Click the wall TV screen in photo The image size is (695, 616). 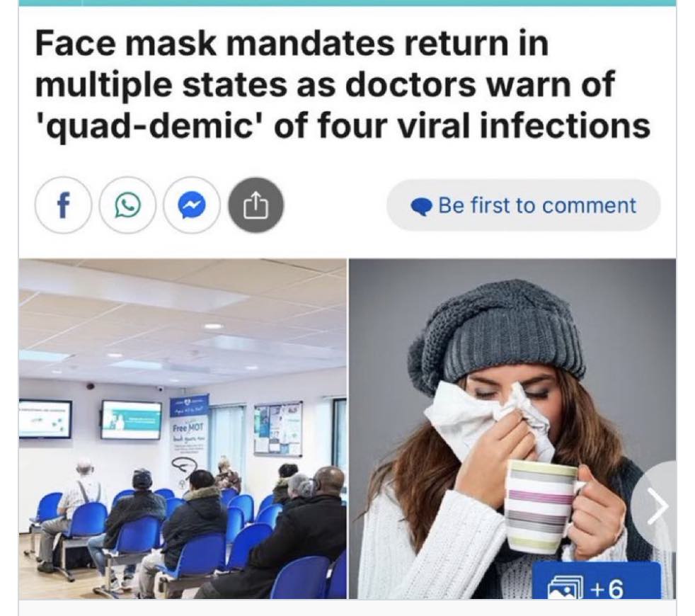(x=131, y=420)
